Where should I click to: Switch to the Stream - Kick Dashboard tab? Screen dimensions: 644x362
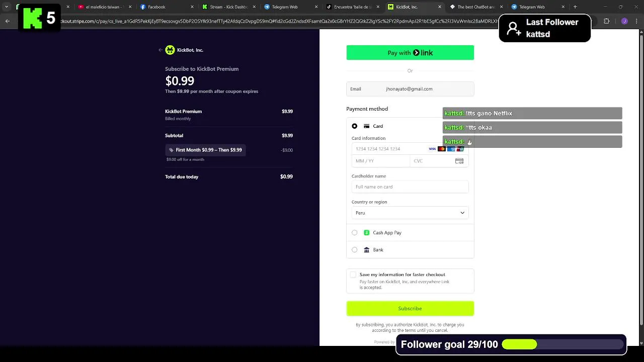click(x=228, y=7)
